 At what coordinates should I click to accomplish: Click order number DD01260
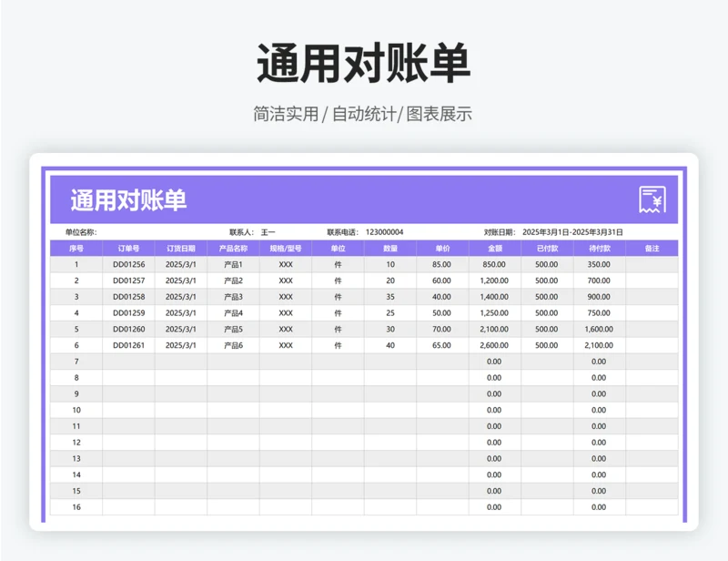pos(128,329)
